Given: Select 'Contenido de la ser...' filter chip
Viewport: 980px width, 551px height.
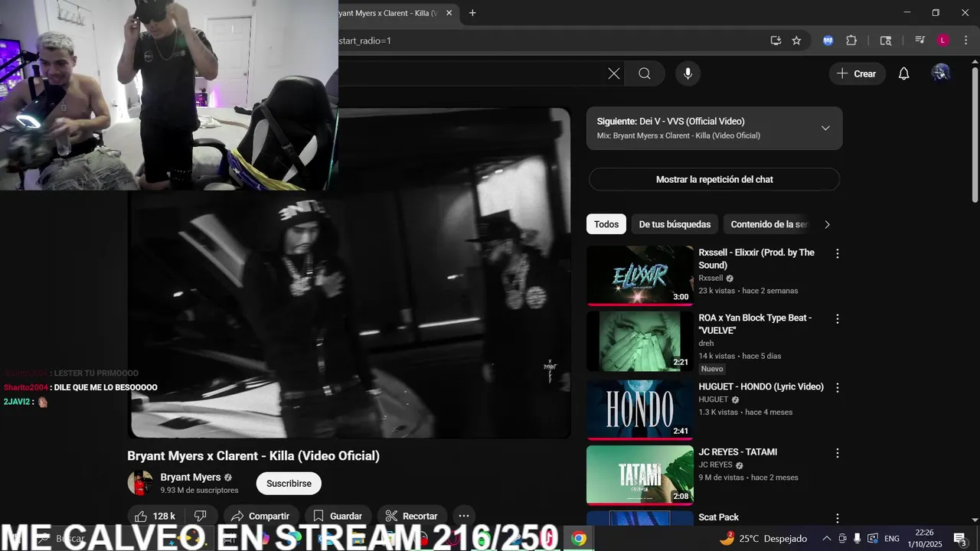Looking at the screenshot, I should tap(769, 224).
